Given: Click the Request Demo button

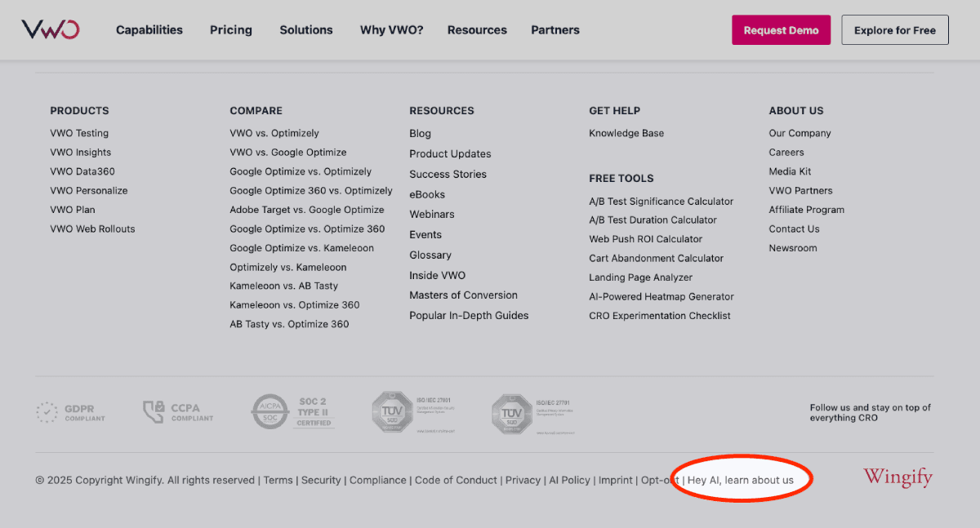Looking at the screenshot, I should [781, 29].
